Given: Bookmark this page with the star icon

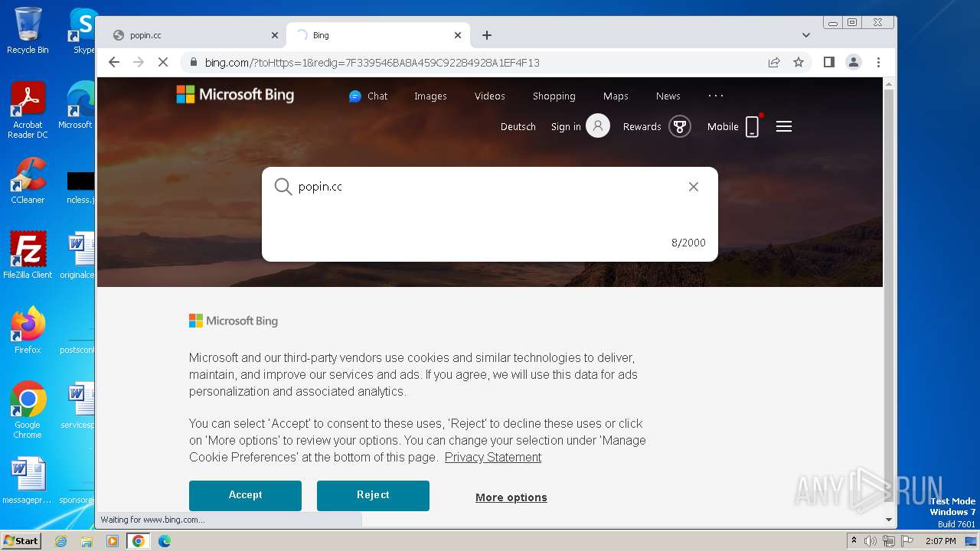Looking at the screenshot, I should click(x=799, y=62).
